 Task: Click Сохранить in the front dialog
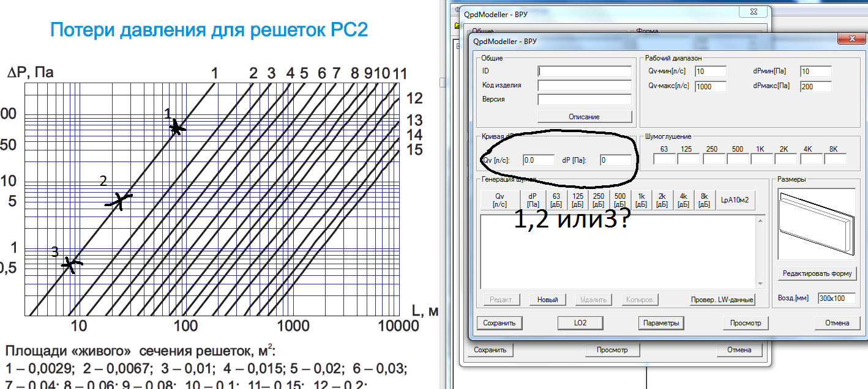point(499,323)
